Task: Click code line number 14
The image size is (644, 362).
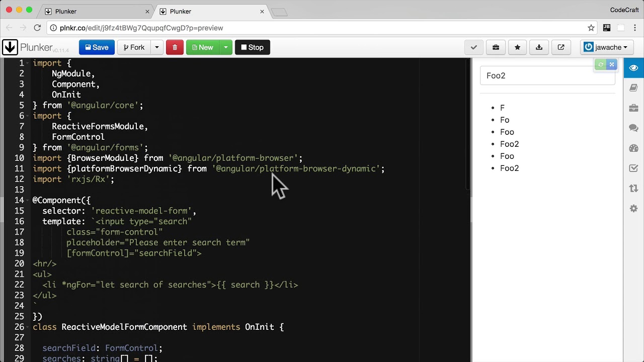Action: pos(19,200)
